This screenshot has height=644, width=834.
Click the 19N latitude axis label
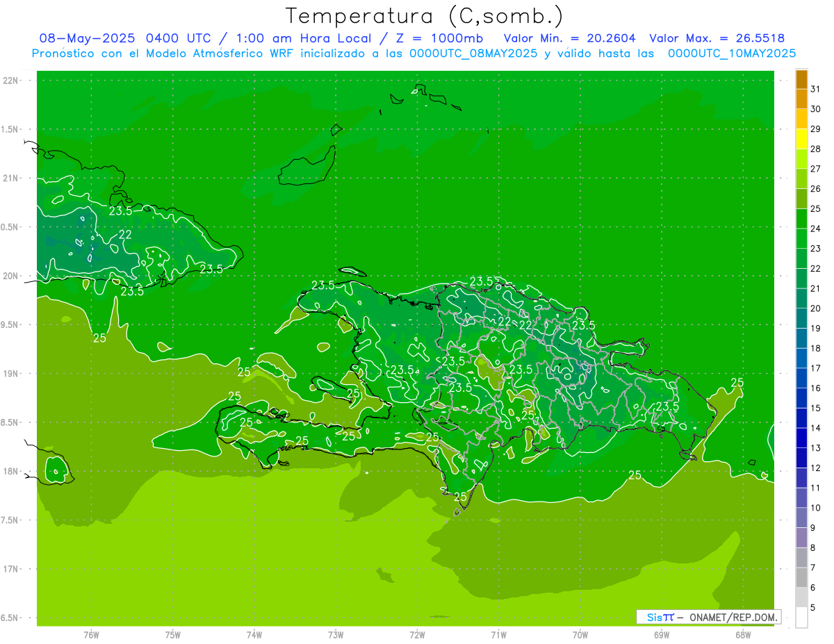[x=11, y=373]
